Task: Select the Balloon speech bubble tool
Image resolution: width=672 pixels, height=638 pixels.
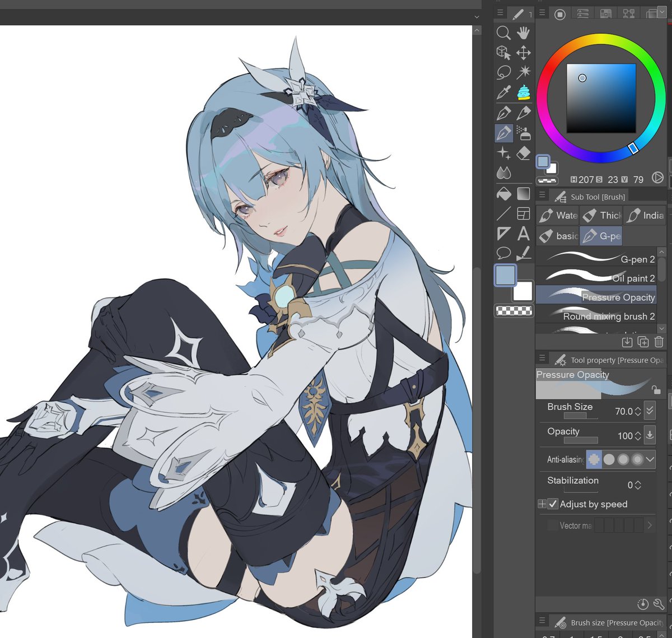Action: tap(503, 253)
